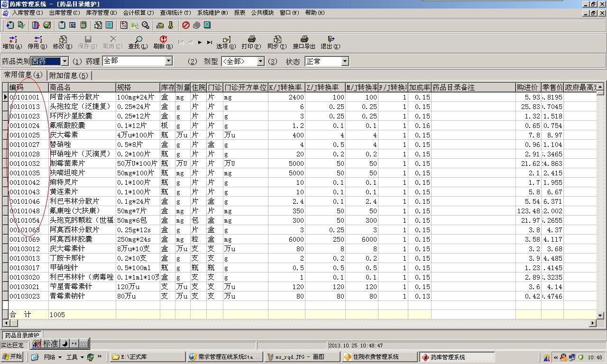Open the E:\正式库 folder taskbar button

pyautogui.click(x=147, y=357)
